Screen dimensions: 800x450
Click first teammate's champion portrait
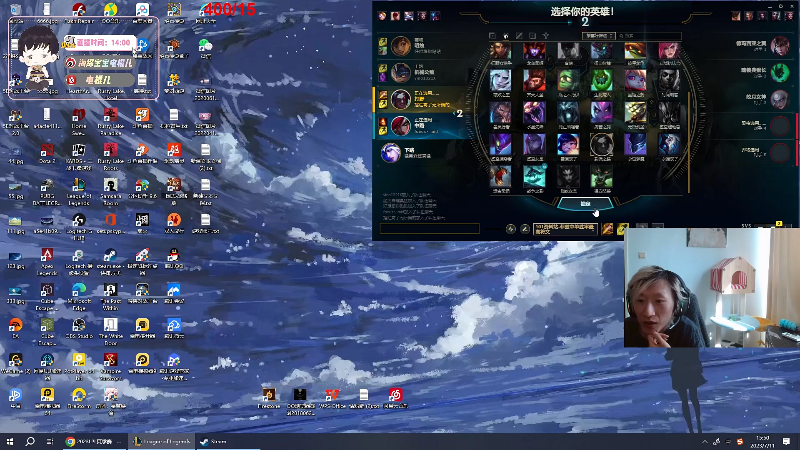(401, 45)
